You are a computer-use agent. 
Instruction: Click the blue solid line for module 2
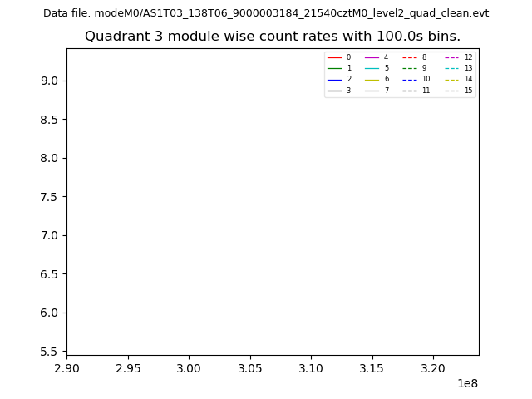pyautogui.click(x=334, y=79)
